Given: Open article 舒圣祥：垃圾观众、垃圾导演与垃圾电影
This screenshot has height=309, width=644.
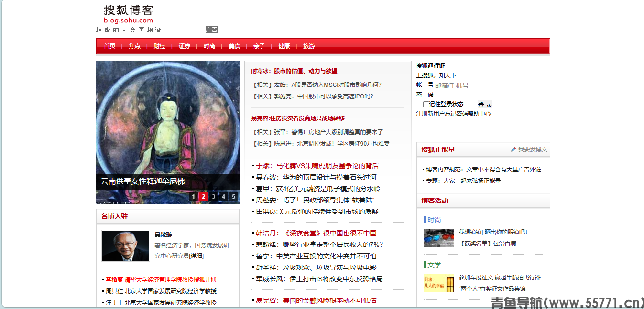Looking at the screenshot, I should 316,267.
